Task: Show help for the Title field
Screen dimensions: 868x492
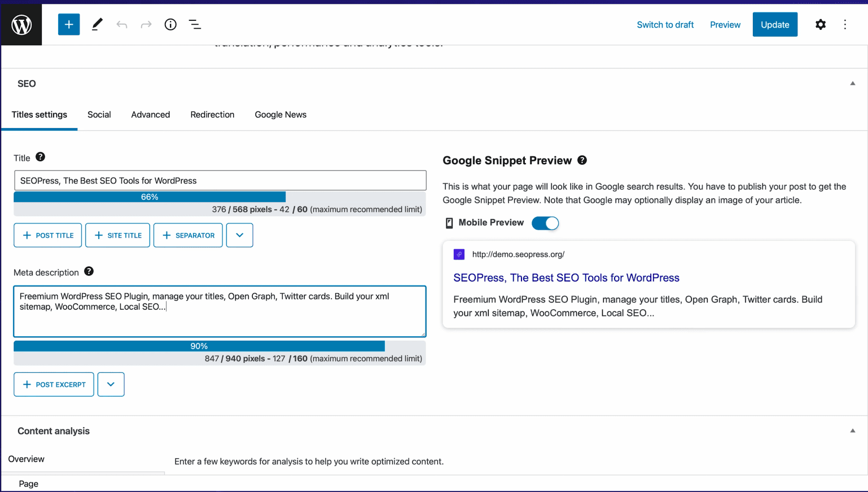Action: point(40,157)
